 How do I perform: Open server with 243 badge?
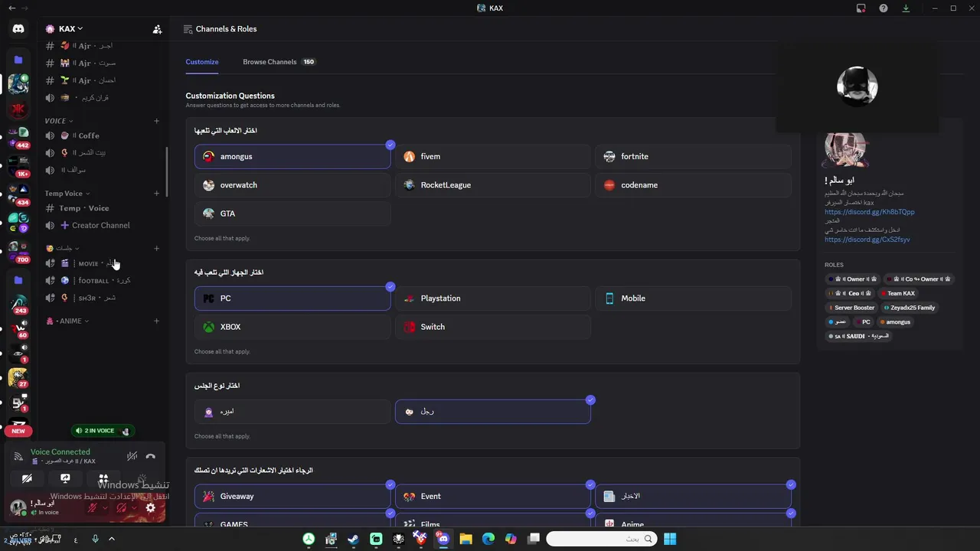pos(18,304)
